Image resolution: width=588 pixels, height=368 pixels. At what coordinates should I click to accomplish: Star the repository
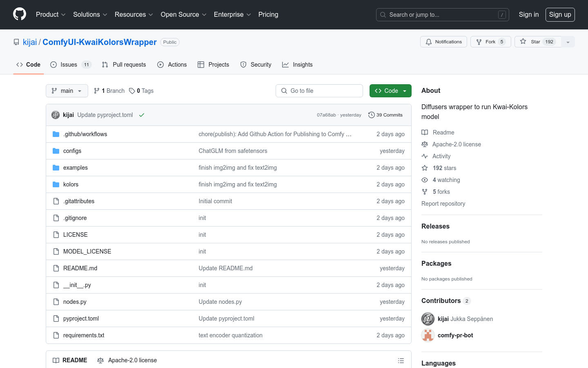pyautogui.click(x=538, y=42)
